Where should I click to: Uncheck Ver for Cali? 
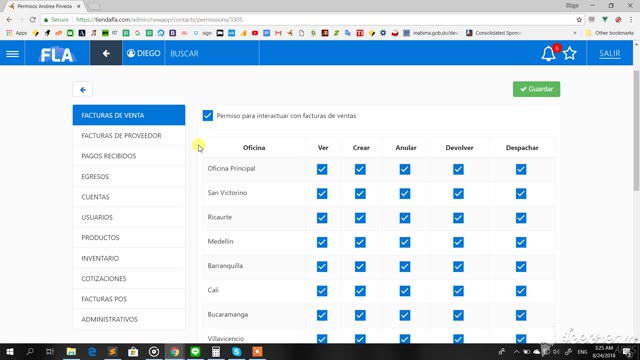(322, 291)
